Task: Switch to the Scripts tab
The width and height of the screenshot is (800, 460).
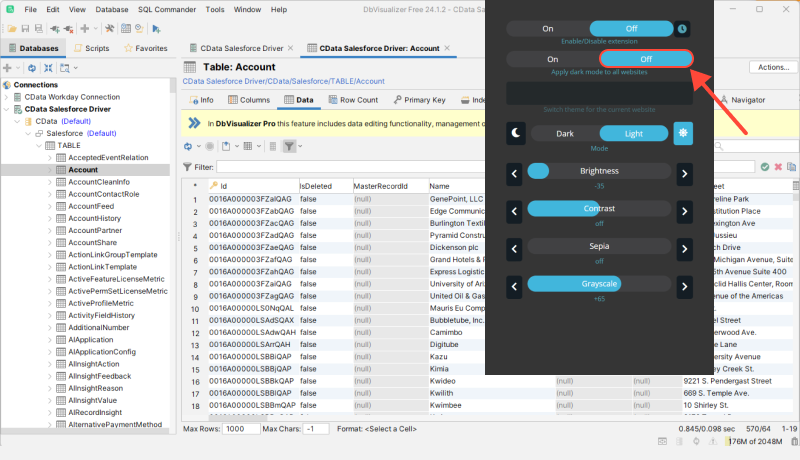Action: [x=92, y=48]
